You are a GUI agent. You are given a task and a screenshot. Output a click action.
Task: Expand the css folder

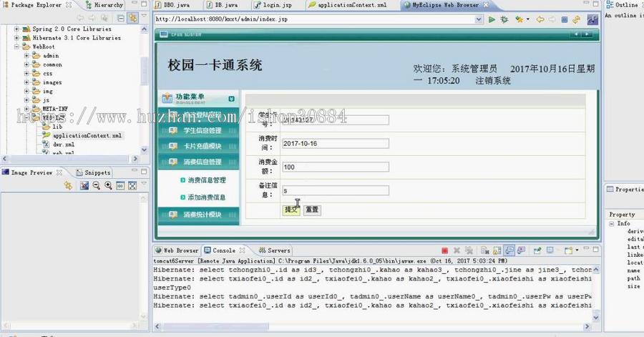pos(26,74)
